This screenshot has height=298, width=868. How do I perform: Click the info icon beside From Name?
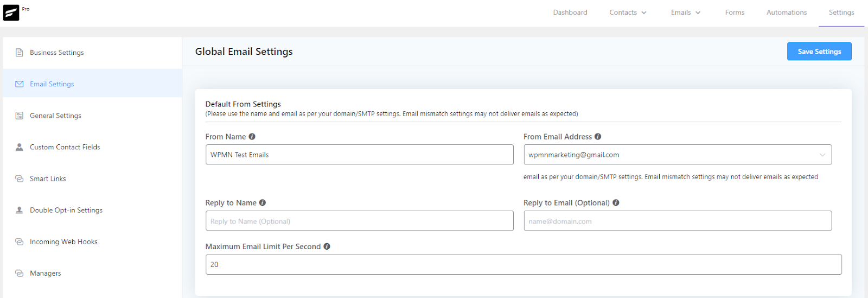click(x=252, y=137)
